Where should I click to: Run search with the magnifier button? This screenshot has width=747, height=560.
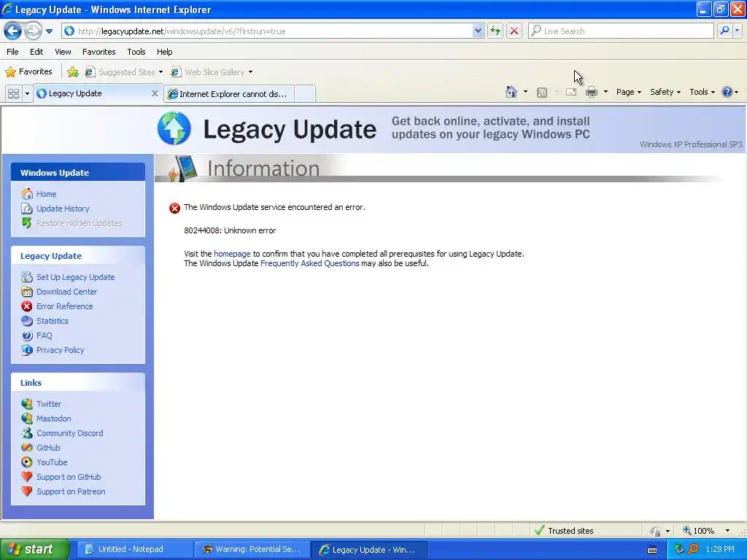(724, 31)
